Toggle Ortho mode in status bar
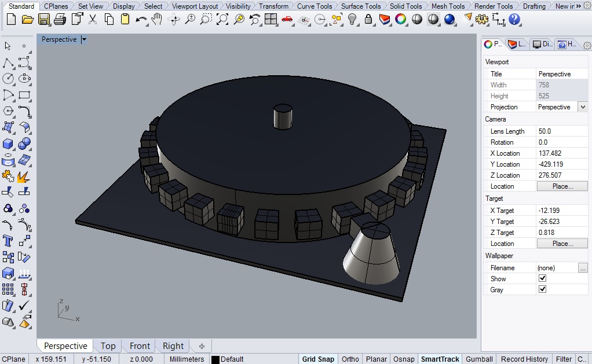Screen dimensions: 592x364 [350, 359]
